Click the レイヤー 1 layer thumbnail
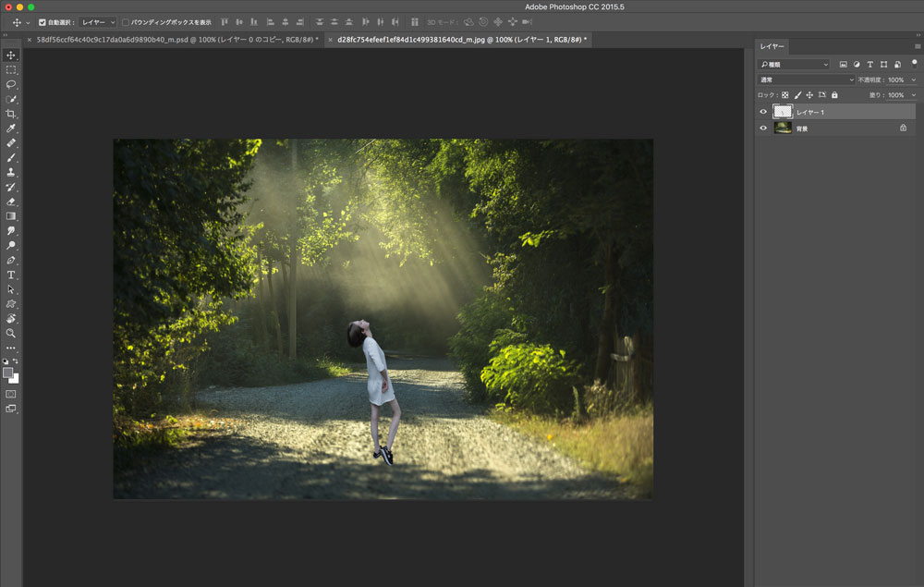Screen dimensions: 924x587 [783, 111]
